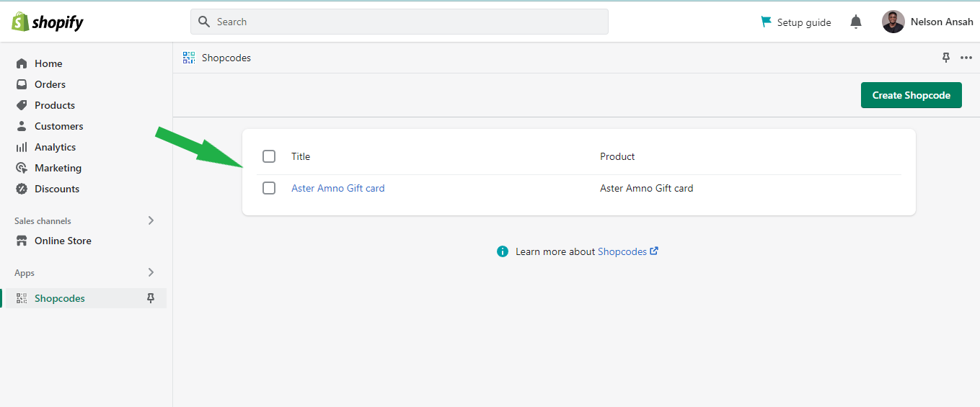Open the notifications bell

coord(856,22)
